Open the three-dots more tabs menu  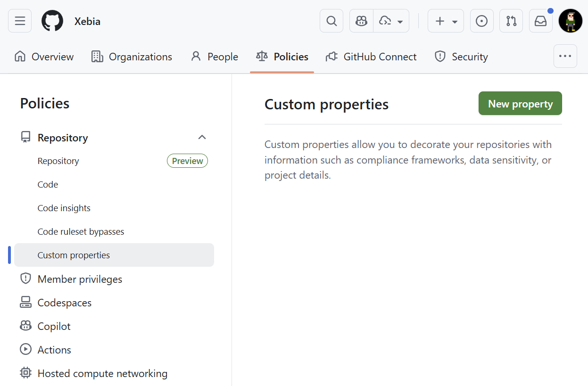click(x=565, y=56)
